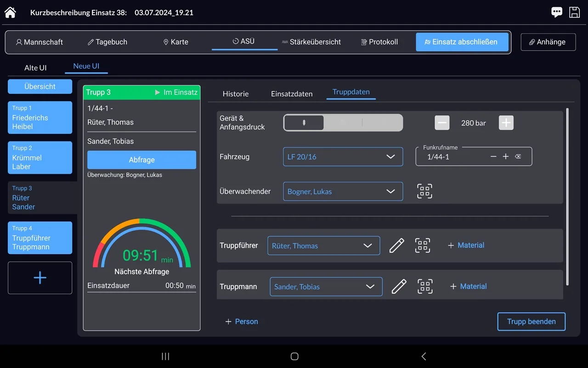The height and width of the screenshot is (368, 588).
Task: Expand the Truppmann dropdown
Action: (x=326, y=287)
